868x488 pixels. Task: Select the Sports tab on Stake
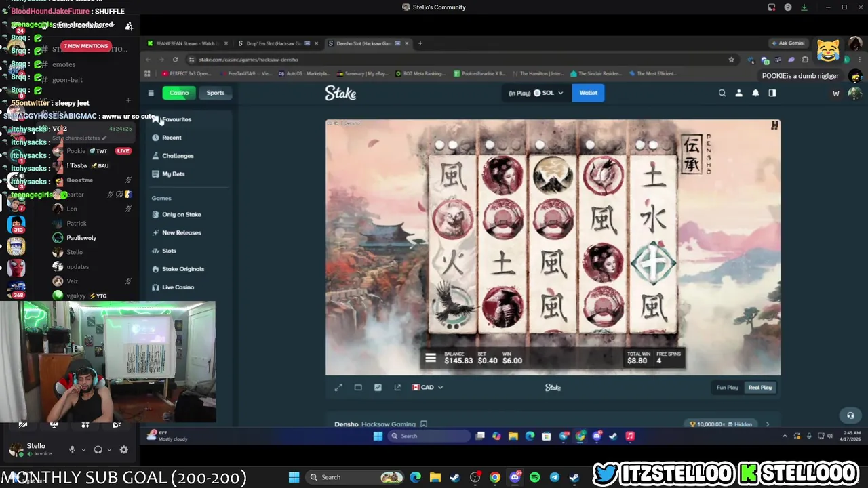[215, 93]
